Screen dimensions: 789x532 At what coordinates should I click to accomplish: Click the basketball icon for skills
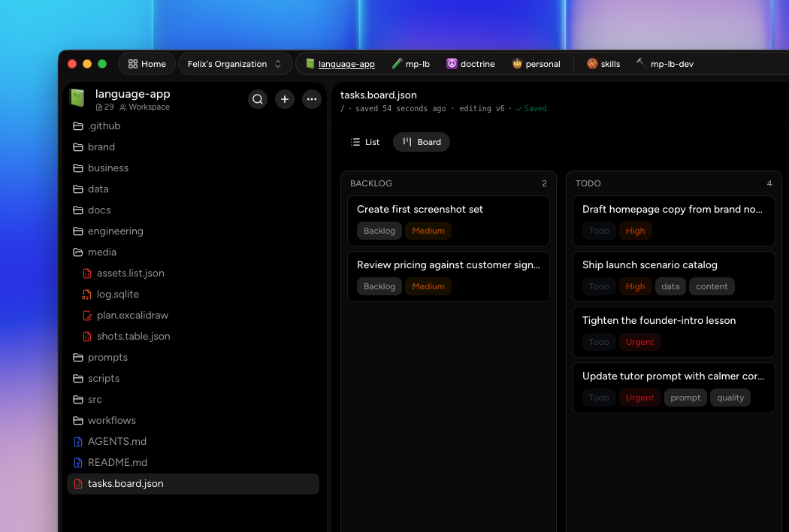(x=592, y=63)
